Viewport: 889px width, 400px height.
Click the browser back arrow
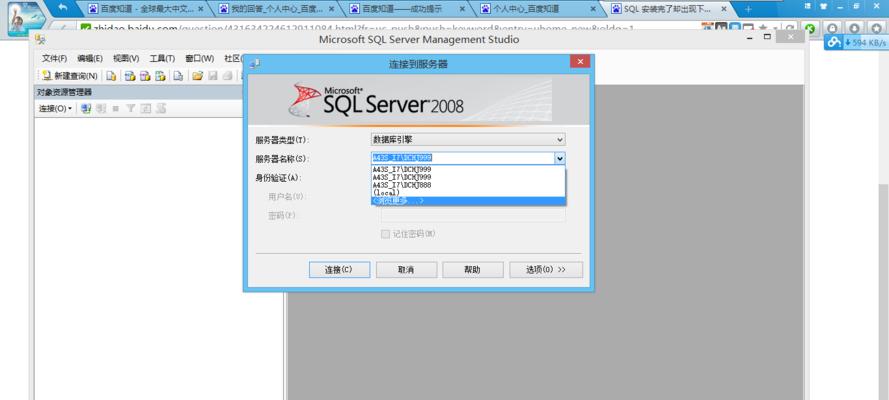(x=63, y=8)
